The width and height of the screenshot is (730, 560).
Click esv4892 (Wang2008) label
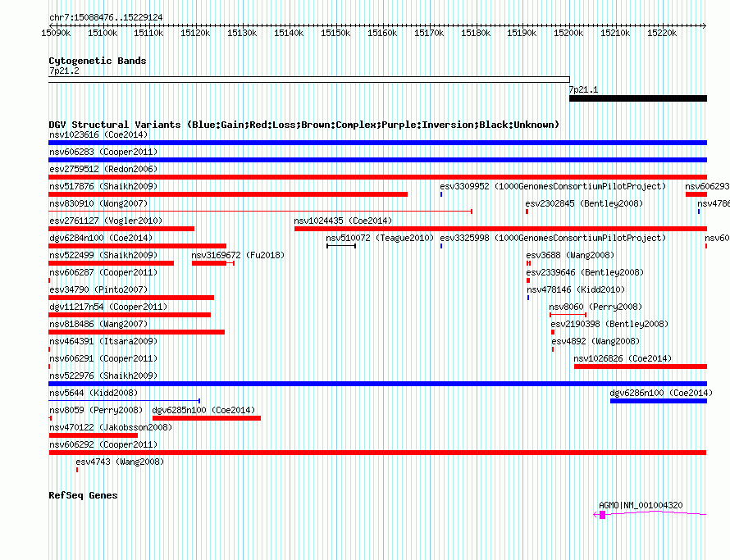coord(595,341)
